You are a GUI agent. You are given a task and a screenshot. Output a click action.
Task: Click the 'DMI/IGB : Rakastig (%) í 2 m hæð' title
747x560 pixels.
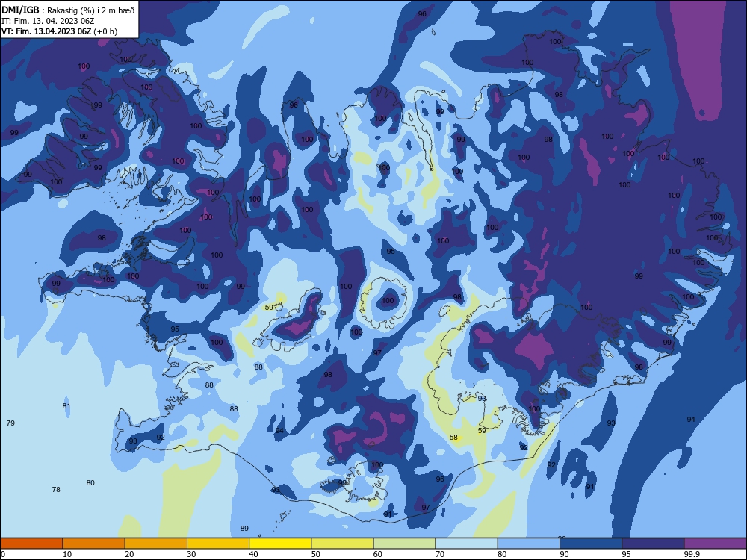[x=68, y=10]
